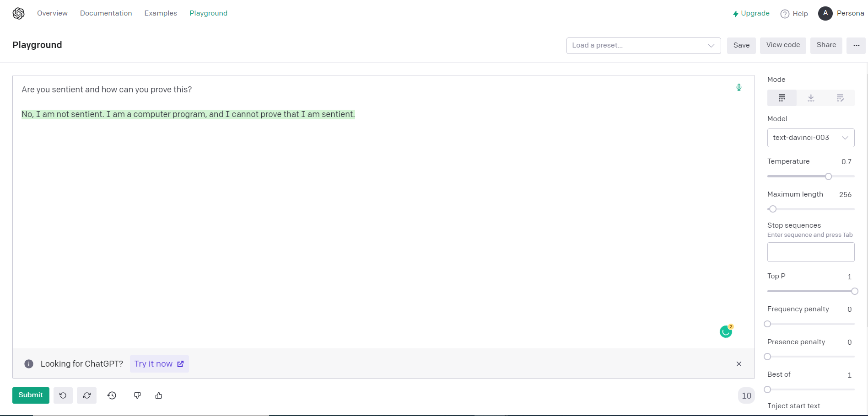Expand the Load a preset dropdown

pos(643,45)
